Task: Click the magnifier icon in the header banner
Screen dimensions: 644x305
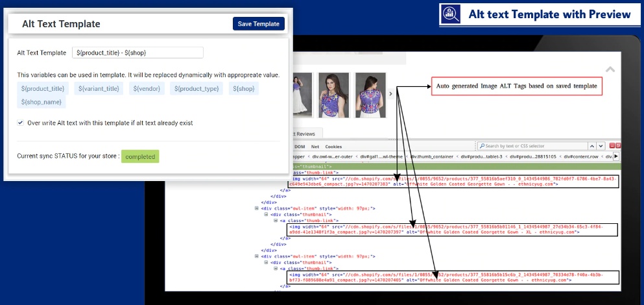Action: click(449, 14)
